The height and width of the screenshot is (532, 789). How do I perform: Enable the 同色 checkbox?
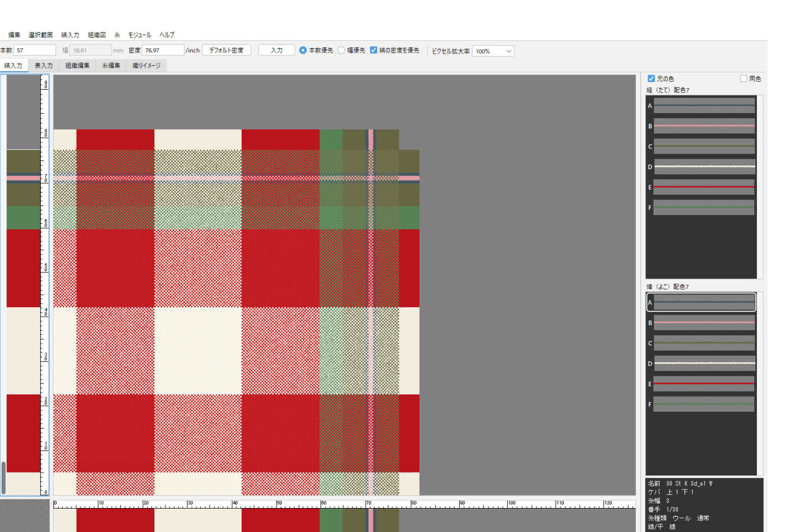[x=743, y=79]
